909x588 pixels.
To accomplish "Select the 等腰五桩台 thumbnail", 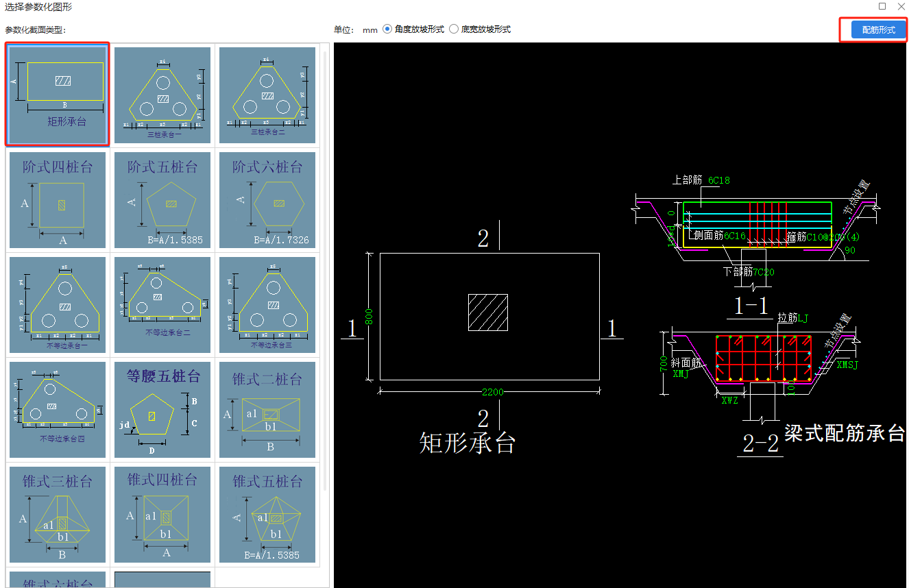I will (162, 409).
